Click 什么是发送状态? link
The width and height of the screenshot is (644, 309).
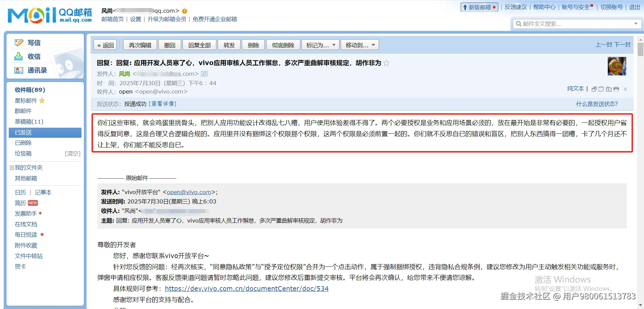tap(597, 104)
